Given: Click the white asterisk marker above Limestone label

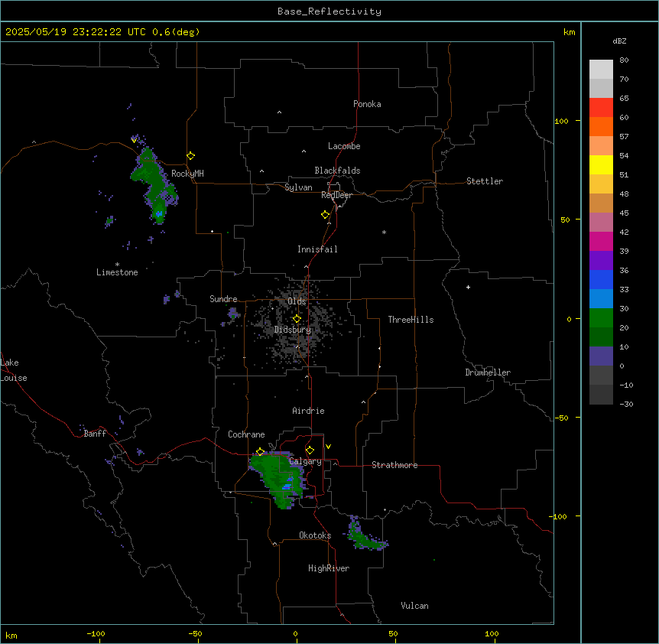Looking at the screenshot, I should [x=117, y=264].
